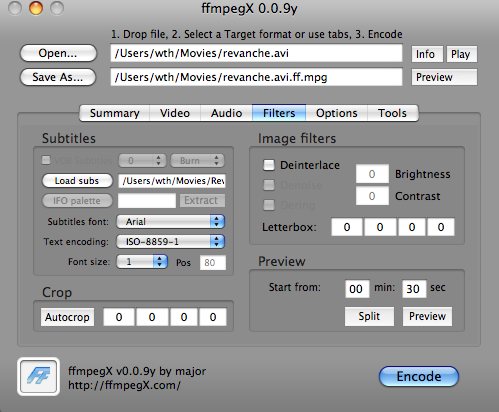The width and height of the screenshot is (499, 412).
Task: Click the loaded subtitles path field
Action: (x=172, y=181)
